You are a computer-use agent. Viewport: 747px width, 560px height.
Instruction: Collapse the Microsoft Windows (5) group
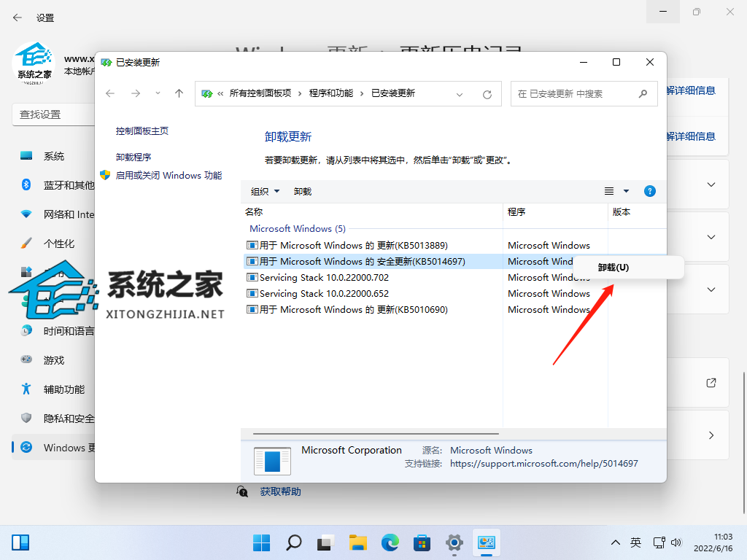298,228
